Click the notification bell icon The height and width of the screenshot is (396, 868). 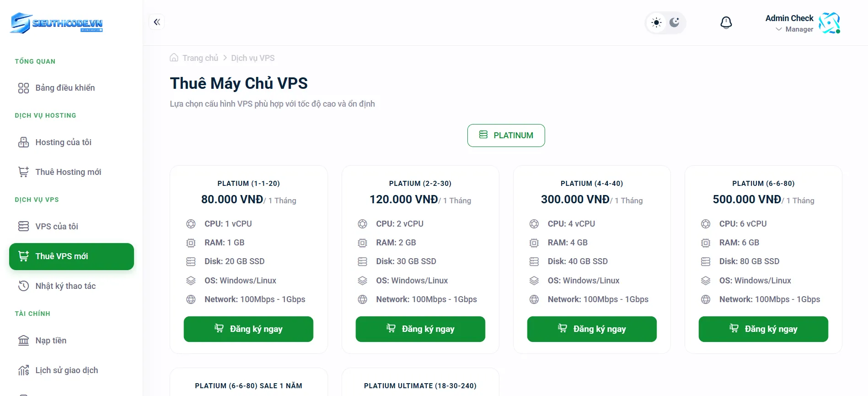click(x=726, y=22)
